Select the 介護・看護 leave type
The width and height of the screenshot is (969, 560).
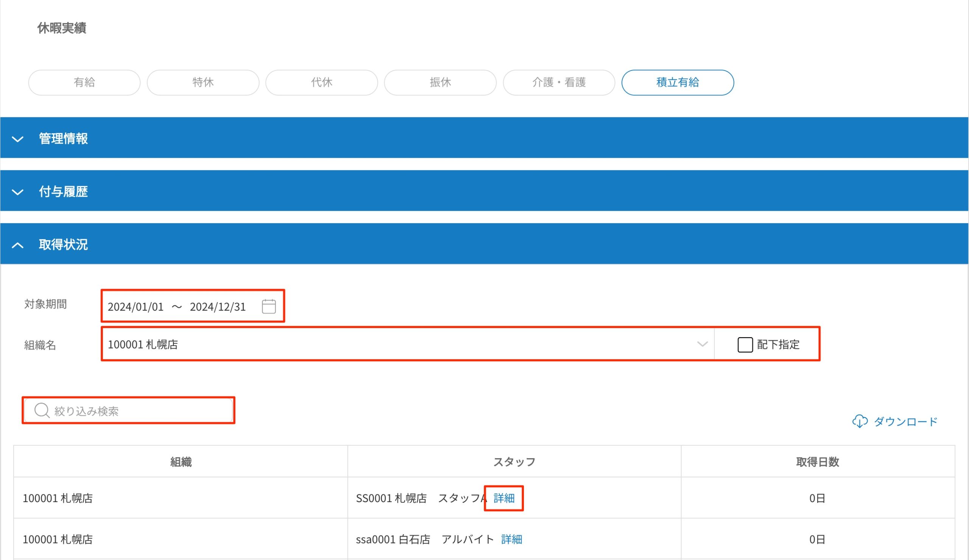(558, 82)
